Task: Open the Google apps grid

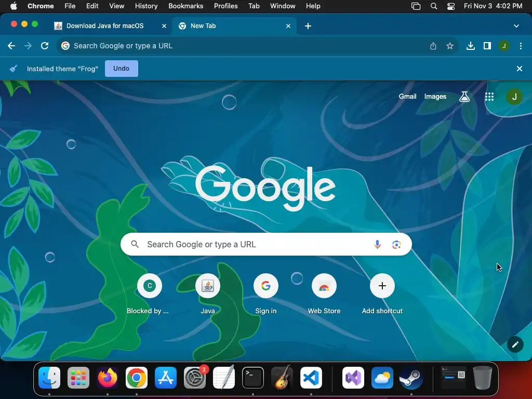Action: pyautogui.click(x=489, y=97)
